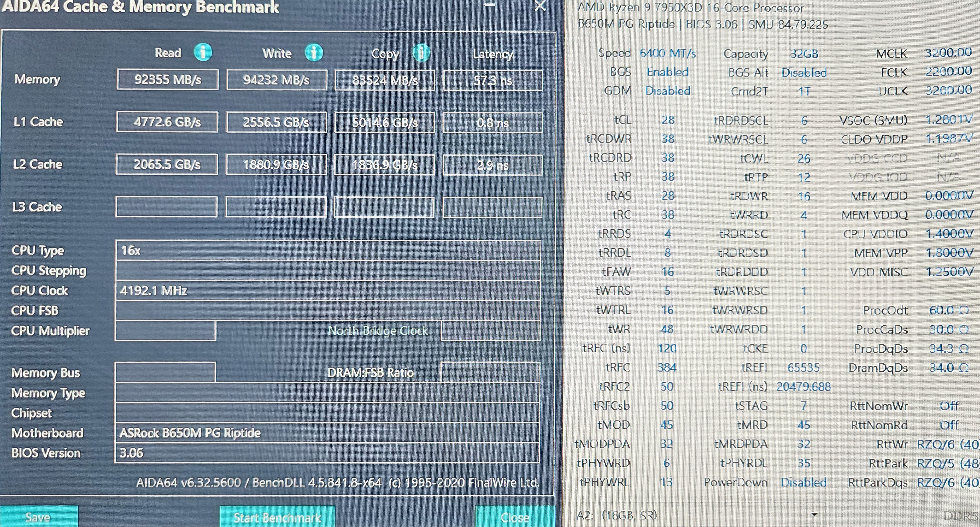Viewport: 980px width, 527px height.
Task: Click L2 Cache Copy value 1836.9 GB/s
Action: point(384,165)
